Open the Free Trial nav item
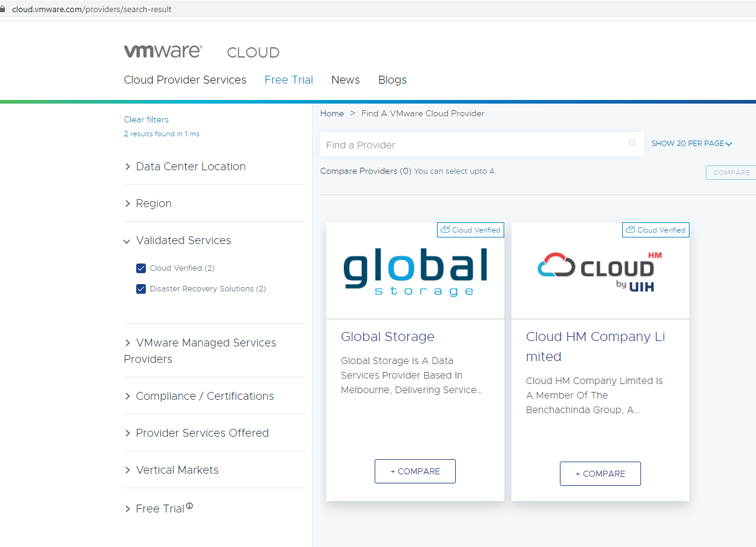 pyautogui.click(x=289, y=80)
